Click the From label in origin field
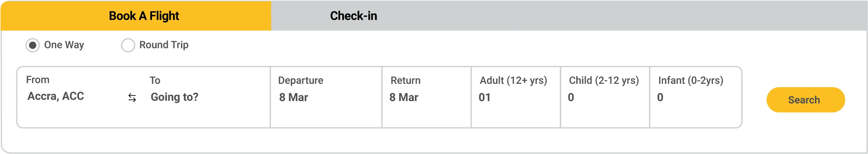 (x=38, y=80)
